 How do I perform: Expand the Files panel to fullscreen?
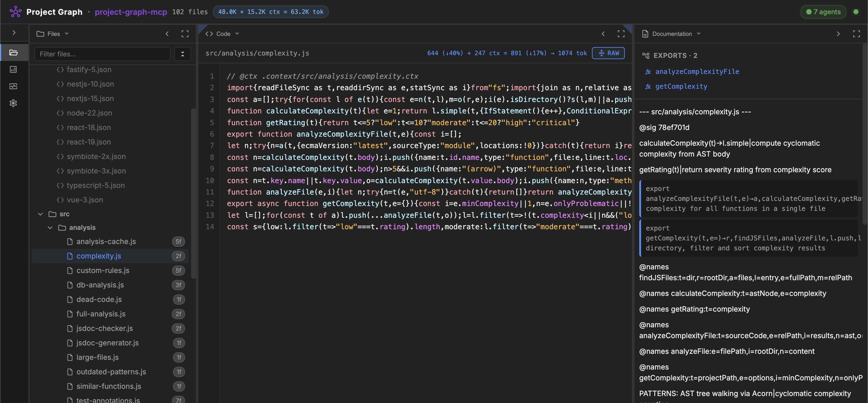(x=185, y=34)
